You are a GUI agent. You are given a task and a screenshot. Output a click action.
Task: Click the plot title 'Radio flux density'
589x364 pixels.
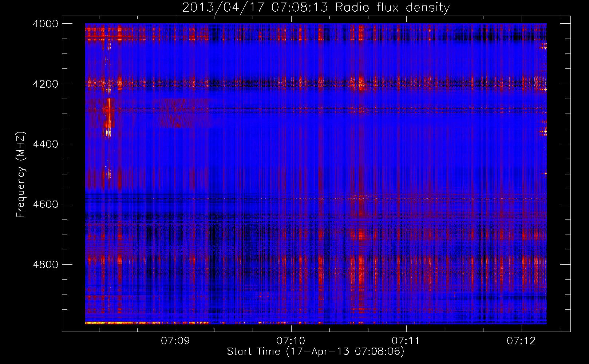coord(392,8)
